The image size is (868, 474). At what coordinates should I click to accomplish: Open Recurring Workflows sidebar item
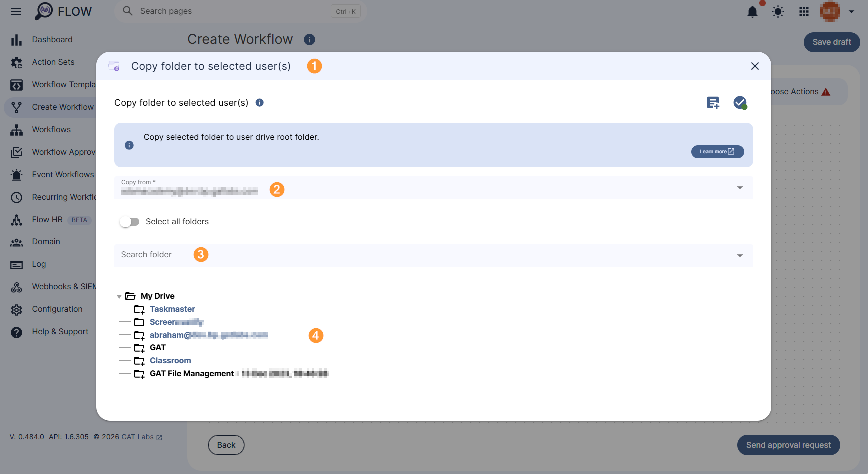pyautogui.click(x=64, y=197)
